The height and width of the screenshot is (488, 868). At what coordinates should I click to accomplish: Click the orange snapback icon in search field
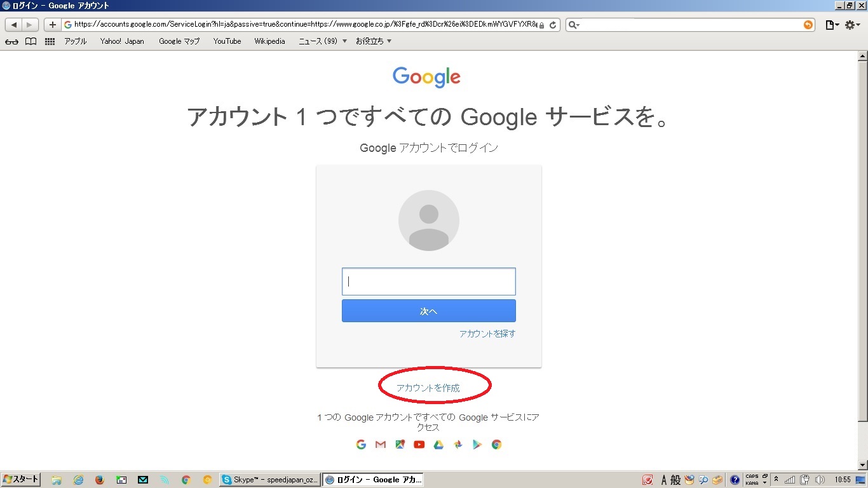(808, 25)
